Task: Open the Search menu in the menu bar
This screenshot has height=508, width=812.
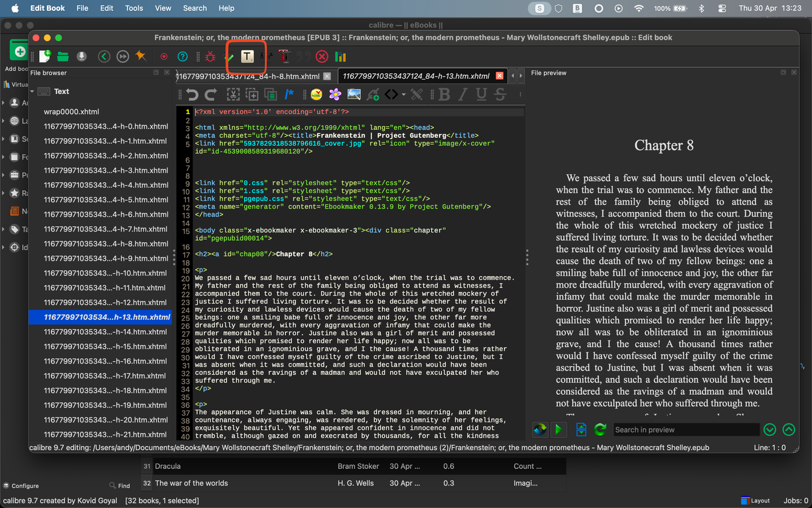Action: click(195, 8)
